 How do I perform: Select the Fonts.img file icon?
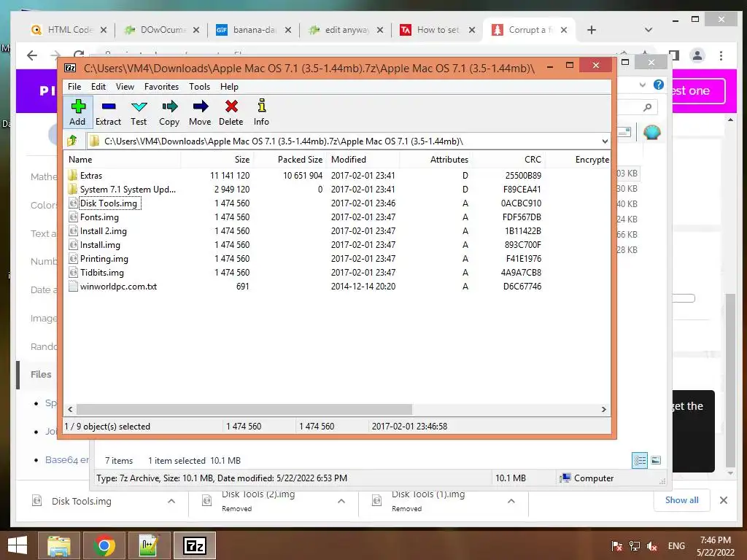(73, 217)
